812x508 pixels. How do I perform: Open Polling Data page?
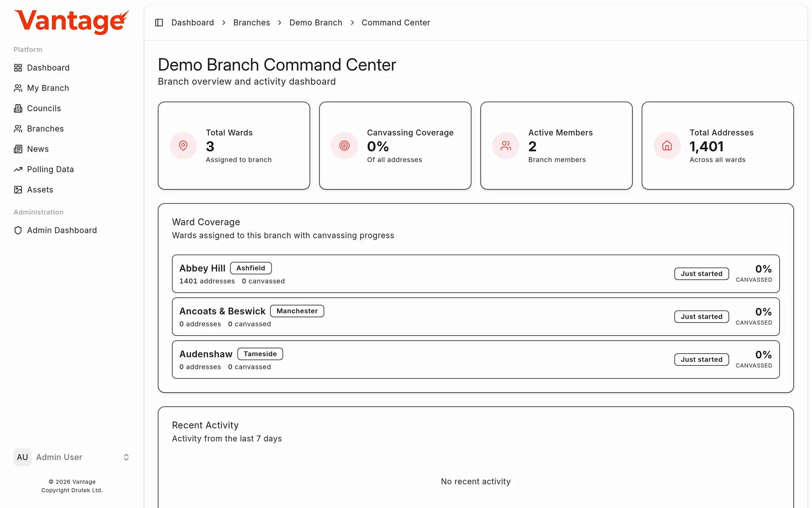click(72, 169)
